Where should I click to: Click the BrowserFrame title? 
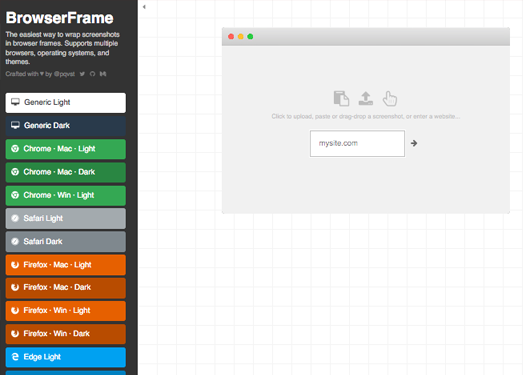click(60, 18)
